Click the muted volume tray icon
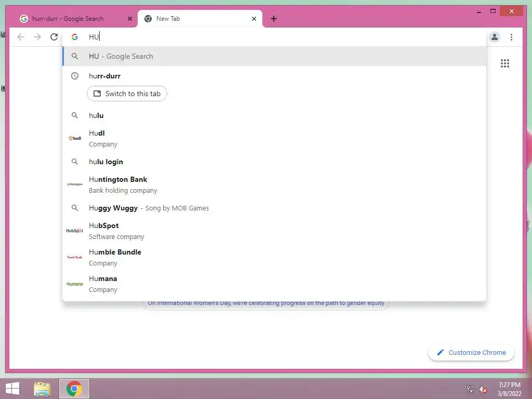 click(x=483, y=389)
